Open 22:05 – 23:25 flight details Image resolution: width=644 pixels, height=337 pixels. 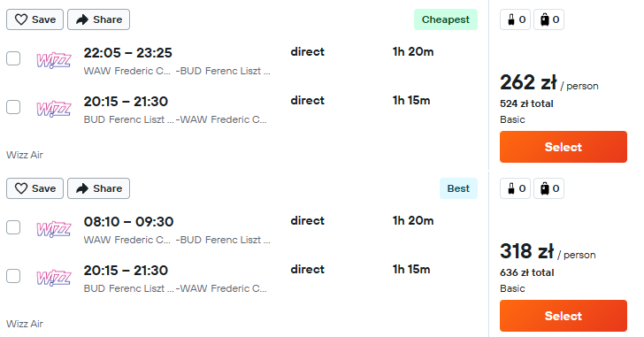point(127,53)
